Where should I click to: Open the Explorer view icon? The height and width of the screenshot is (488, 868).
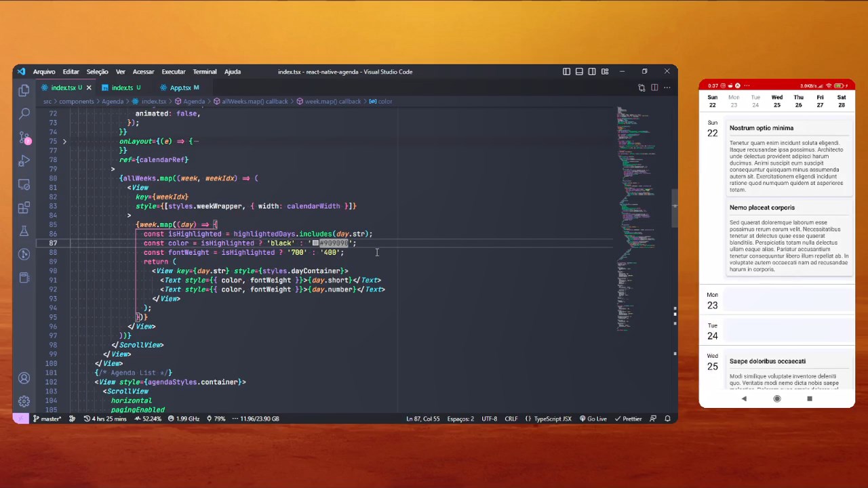pos(24,89)
